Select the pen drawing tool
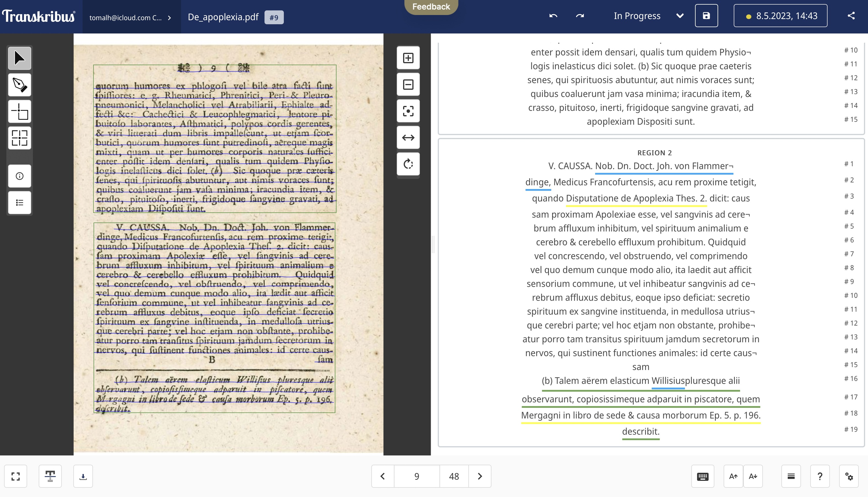 (x=19, y=85)
